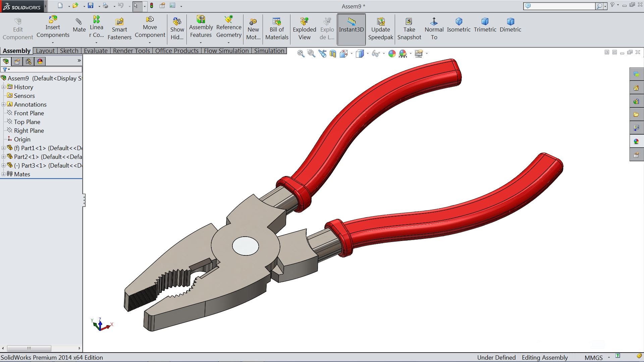Open Hide/Show Items glasses dropdown
Image resolution: width=644 pixels, height=362 pixels.
376,54
